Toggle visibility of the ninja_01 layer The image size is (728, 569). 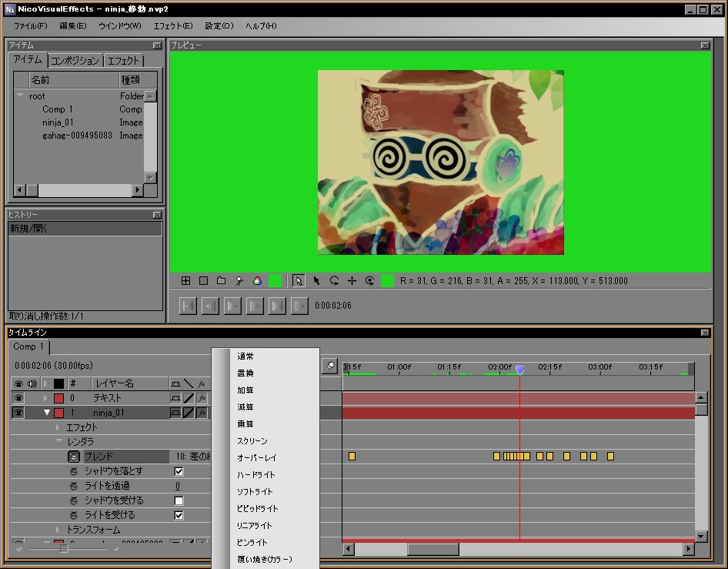18,413
